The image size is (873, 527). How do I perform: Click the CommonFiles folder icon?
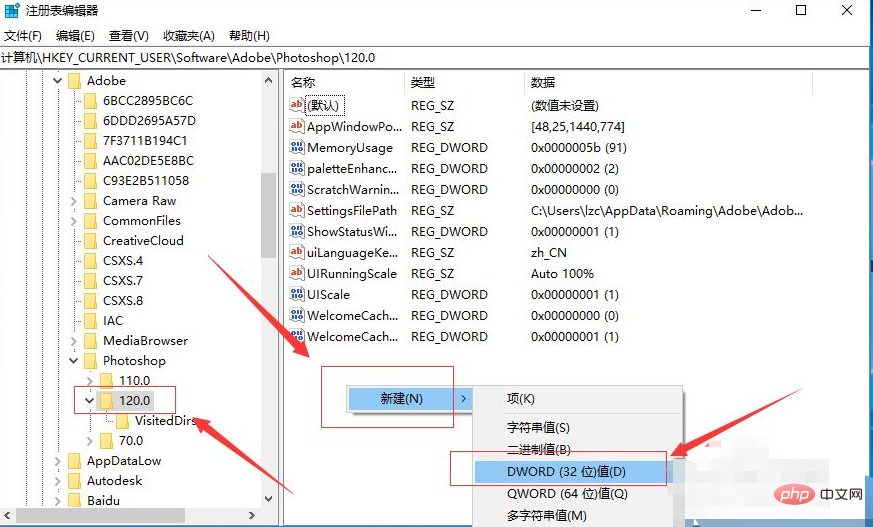[x=90, y=221]
